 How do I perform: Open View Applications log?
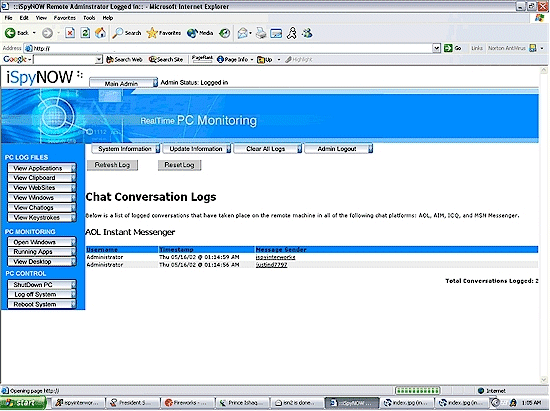(x=41, y=168)
